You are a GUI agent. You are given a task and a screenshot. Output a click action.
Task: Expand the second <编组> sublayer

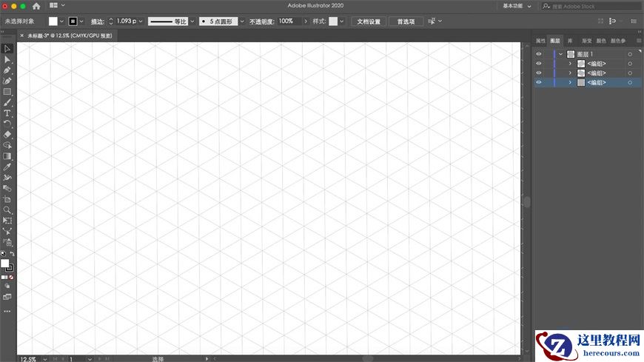pyautogui.click(x=570, y=73)
